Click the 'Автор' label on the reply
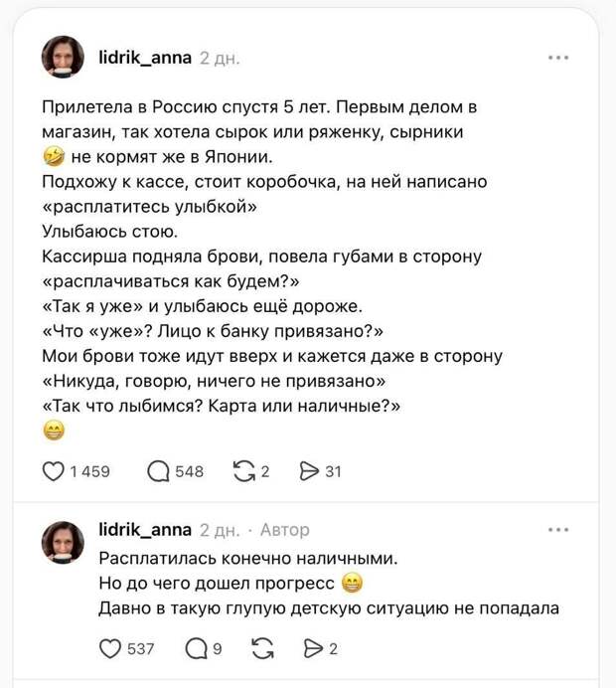The width and height of the screenshot is (616, 688). pos(285,531)
